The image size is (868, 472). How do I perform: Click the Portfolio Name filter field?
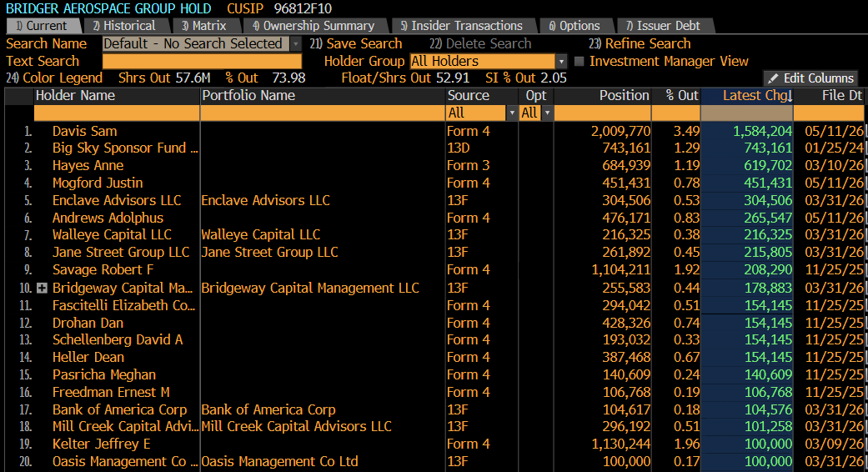point(323,113)
